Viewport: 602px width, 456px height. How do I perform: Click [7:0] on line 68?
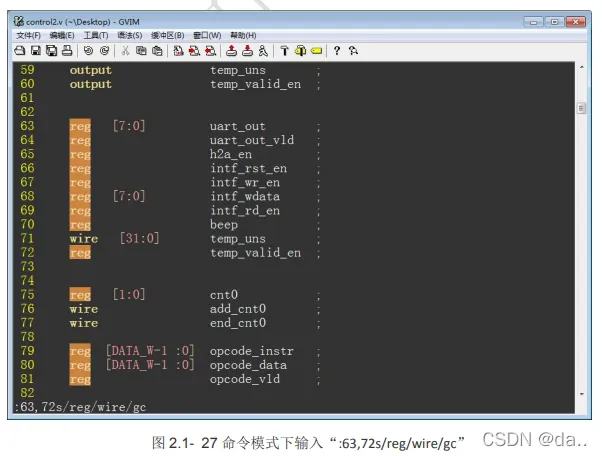pos(129,196)
